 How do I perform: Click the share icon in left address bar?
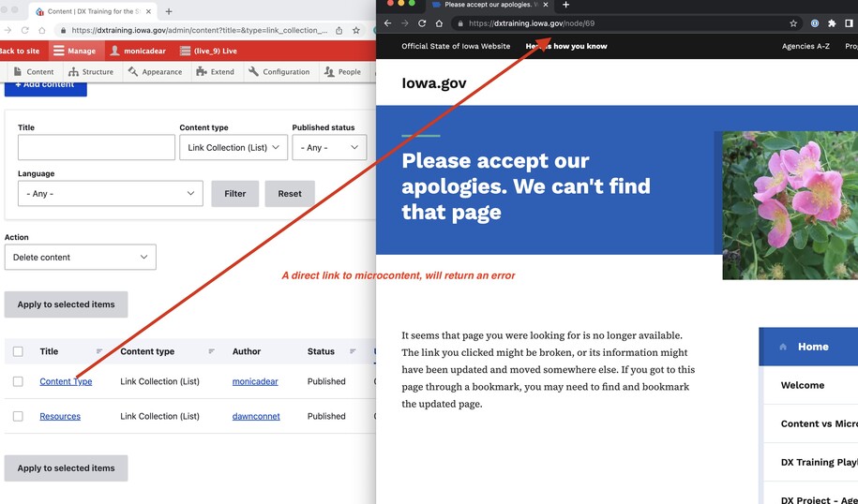pyautogui.click(x=339, y=30)
